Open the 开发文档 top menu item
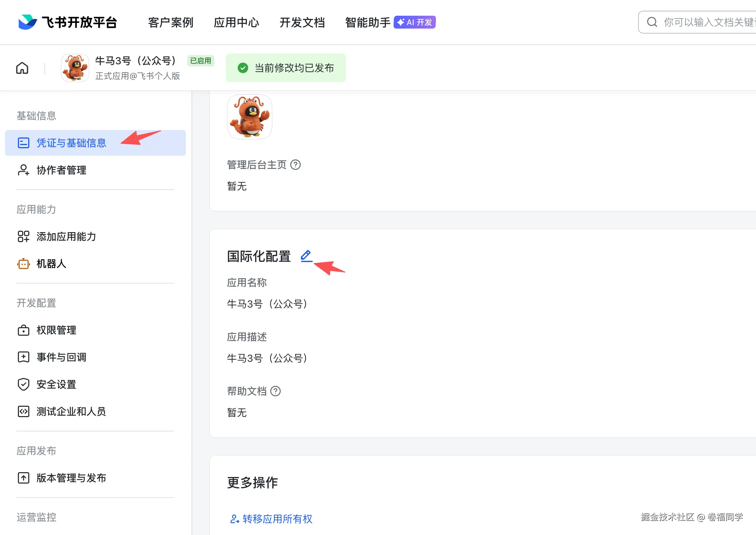 pos(302,22)
